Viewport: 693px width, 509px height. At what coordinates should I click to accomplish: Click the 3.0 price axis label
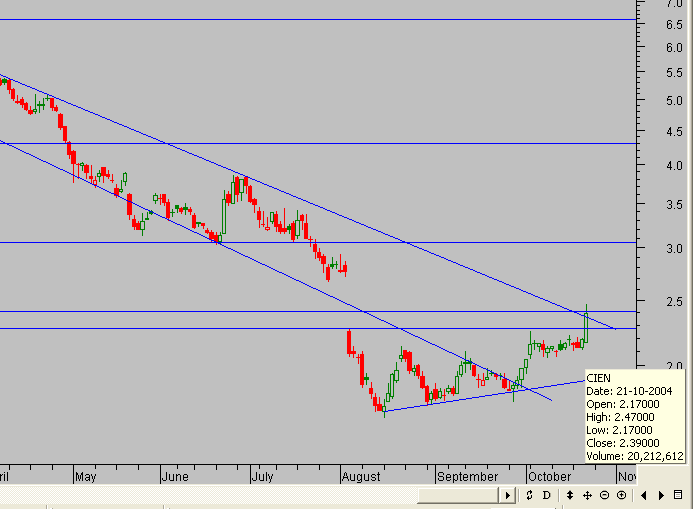674,249
